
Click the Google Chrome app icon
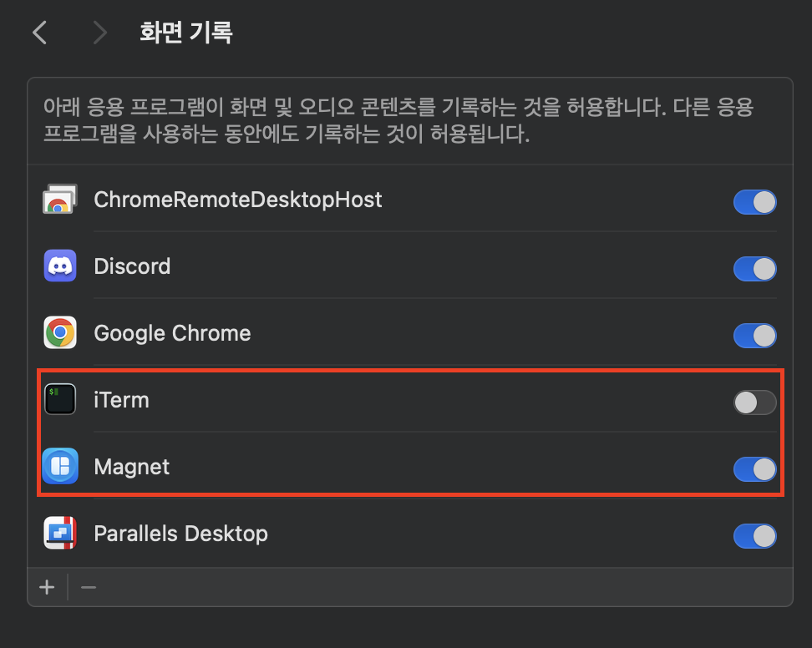tap(60, 334)
